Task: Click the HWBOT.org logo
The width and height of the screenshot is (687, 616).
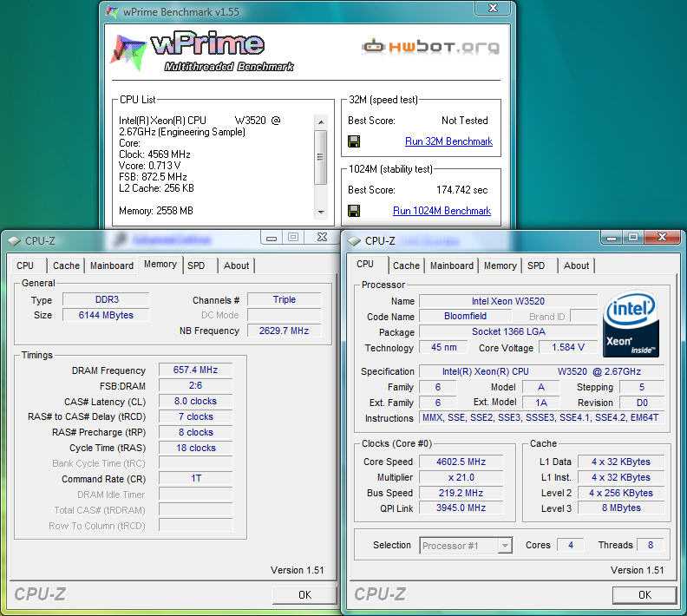Action: (x=431, y=46)
